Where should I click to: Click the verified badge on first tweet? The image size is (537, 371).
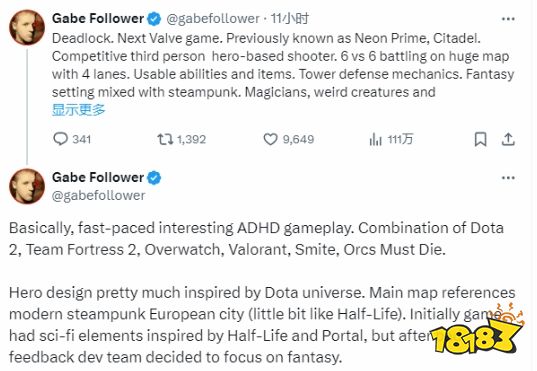click(x=154, y=19)
